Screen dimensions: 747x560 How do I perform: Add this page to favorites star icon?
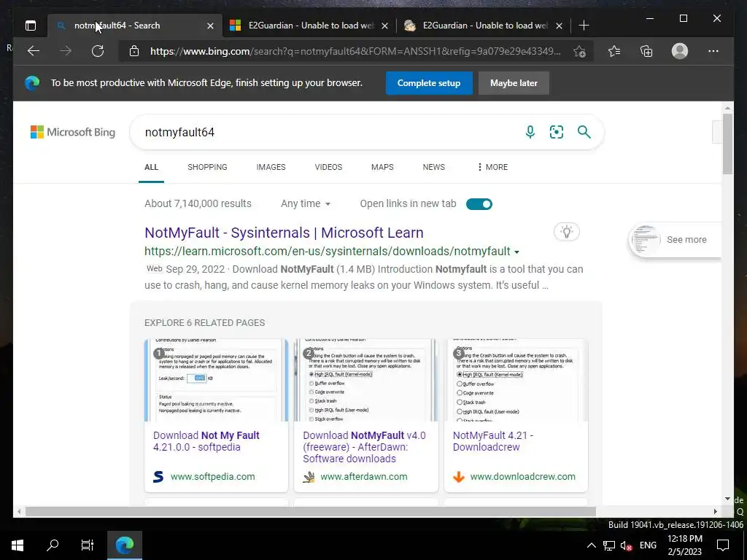coord(579,52)
